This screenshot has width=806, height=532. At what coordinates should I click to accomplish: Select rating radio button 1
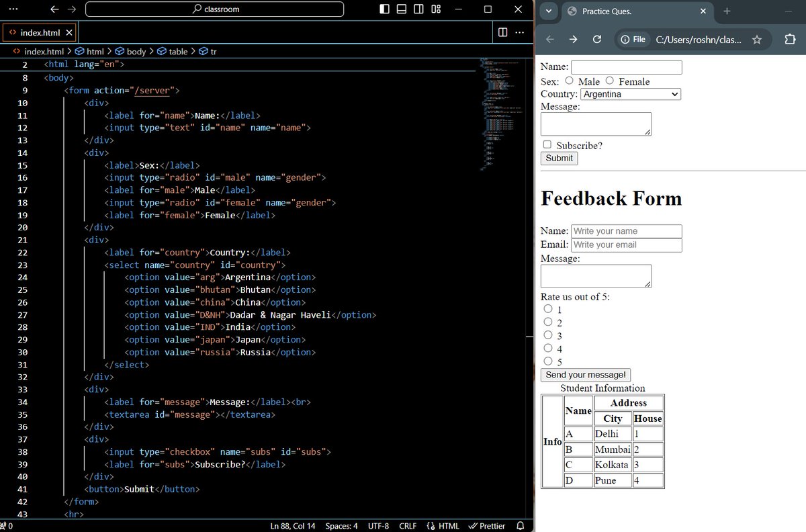click(548, 309)
